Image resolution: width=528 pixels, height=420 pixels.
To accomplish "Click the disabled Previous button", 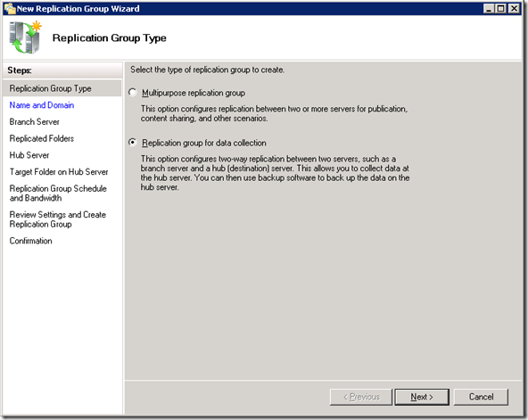I will coord(361,397).
